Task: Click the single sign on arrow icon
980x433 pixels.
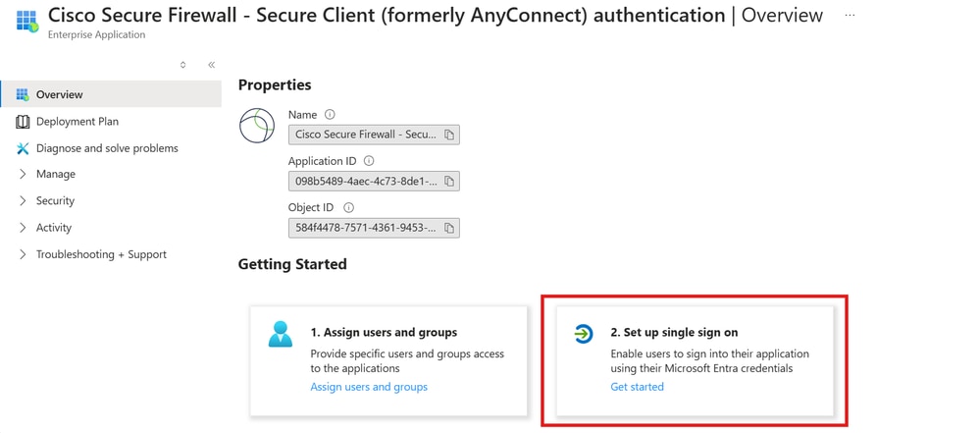Action: (x=583, y=335)
